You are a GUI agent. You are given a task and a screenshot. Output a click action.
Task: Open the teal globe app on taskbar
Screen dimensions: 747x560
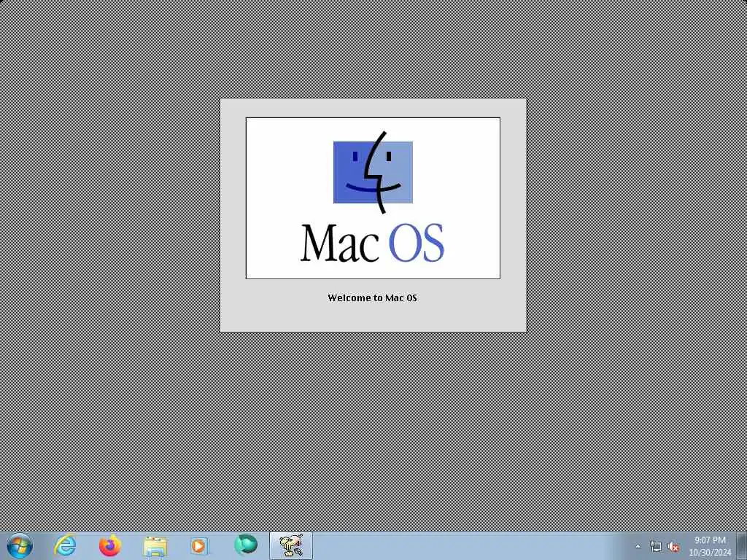coord(246,545)
